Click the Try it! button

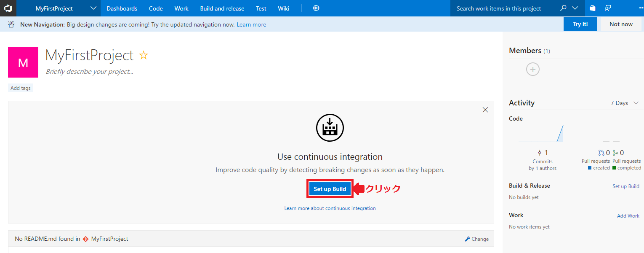580,24
